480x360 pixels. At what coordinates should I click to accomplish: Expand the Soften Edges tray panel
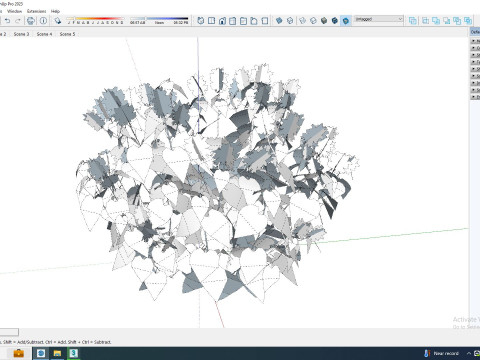click(x=475, y=90)
